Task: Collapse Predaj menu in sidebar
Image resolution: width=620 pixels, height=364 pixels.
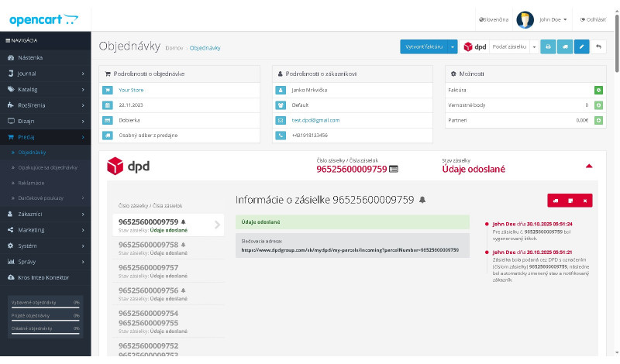Action: pos(46,137)
